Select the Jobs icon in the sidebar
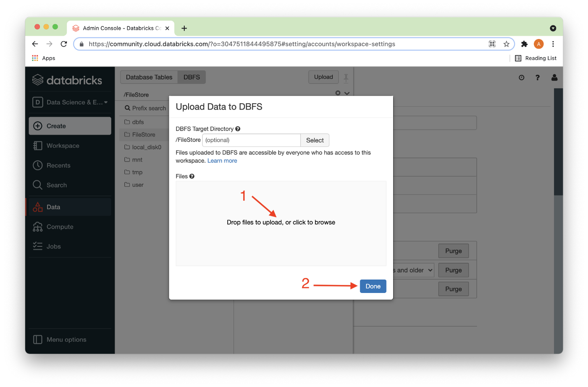The height and width of the screenshot is (387, 588). pyautogui.click(x=37, y=246)
